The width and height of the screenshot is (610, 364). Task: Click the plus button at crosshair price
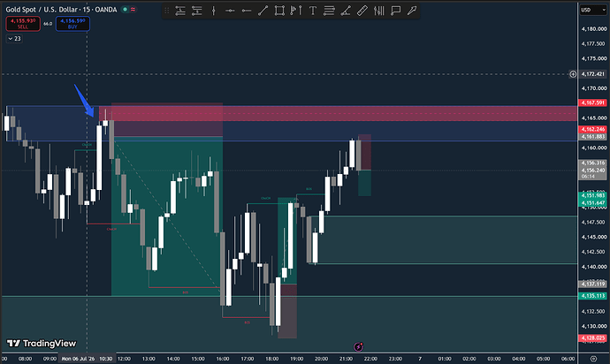[x=573, y=74]
